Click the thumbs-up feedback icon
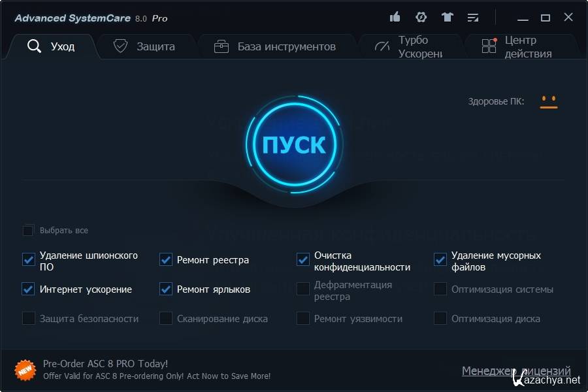 point(395,18)
